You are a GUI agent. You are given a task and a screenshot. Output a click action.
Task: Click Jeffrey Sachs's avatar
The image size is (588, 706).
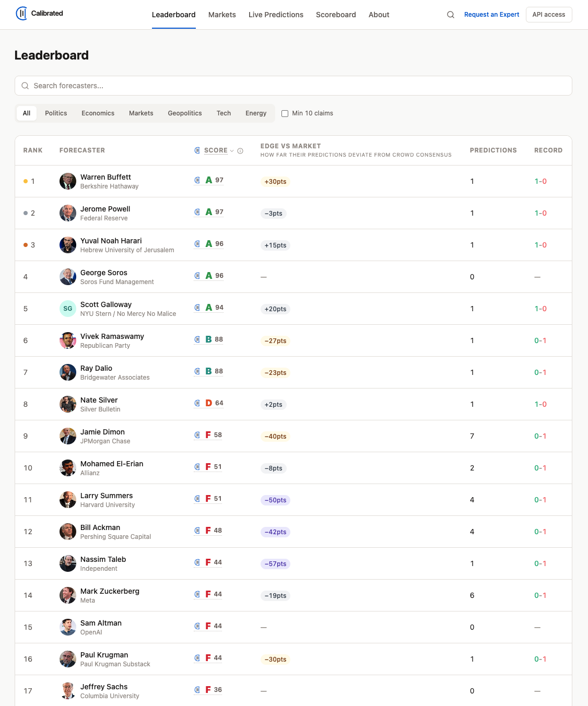68,691
